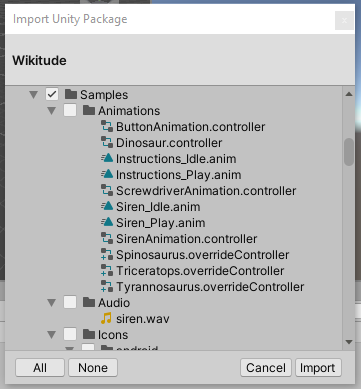Viewport: 361px width, 389px height.
Task: Collapse the Samples folder tree
Action: point(34,95)
